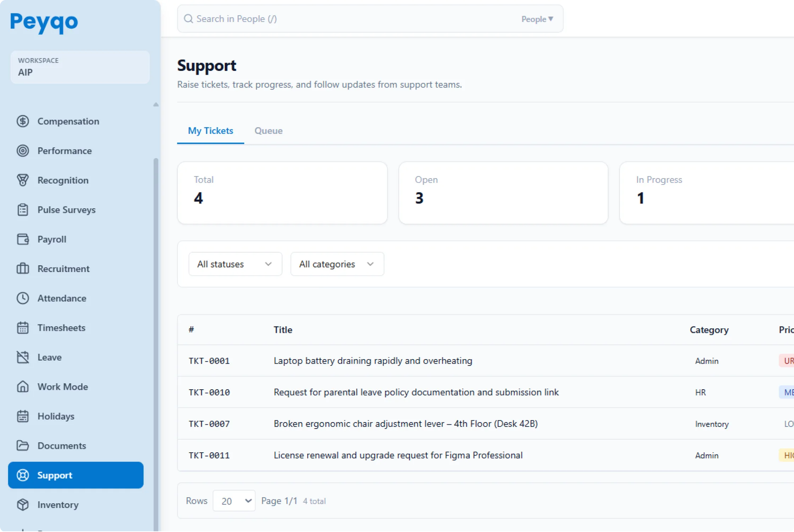Image resolution: width=794 pixels, height=532 pixels.
Task: Click the Figma Professional license ticket title
Action: [x=398, y=455]
